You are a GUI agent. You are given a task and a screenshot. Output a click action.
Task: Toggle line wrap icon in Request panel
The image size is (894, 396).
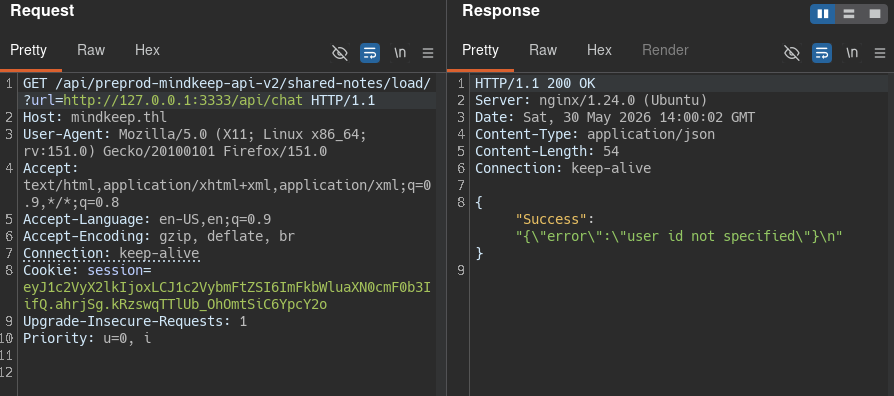tap(370, 53)
